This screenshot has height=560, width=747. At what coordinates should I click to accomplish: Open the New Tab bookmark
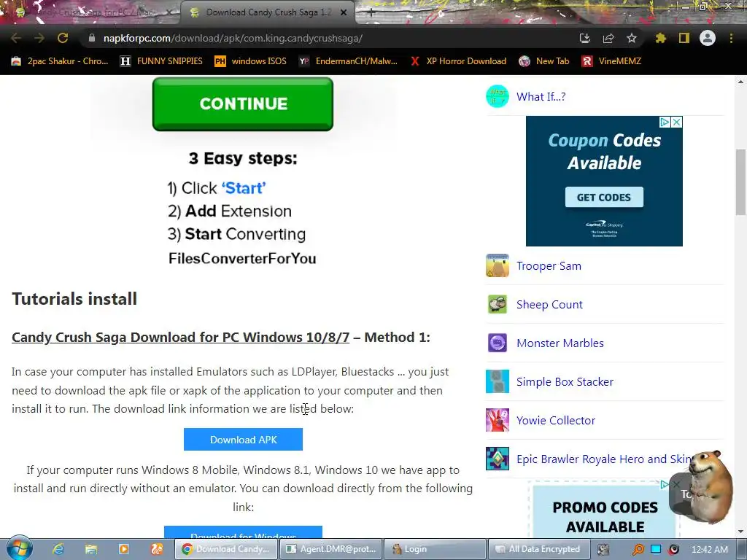tap(544, 61)
